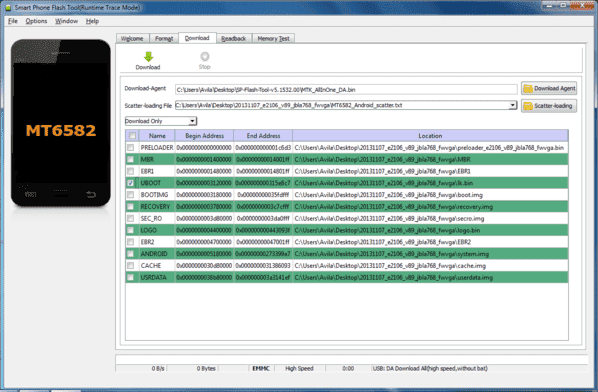Image resolution: width=598 pixels, height=392 pixels.
Task: Tap the menu icon on phone image
Action: tap(31, 194)
